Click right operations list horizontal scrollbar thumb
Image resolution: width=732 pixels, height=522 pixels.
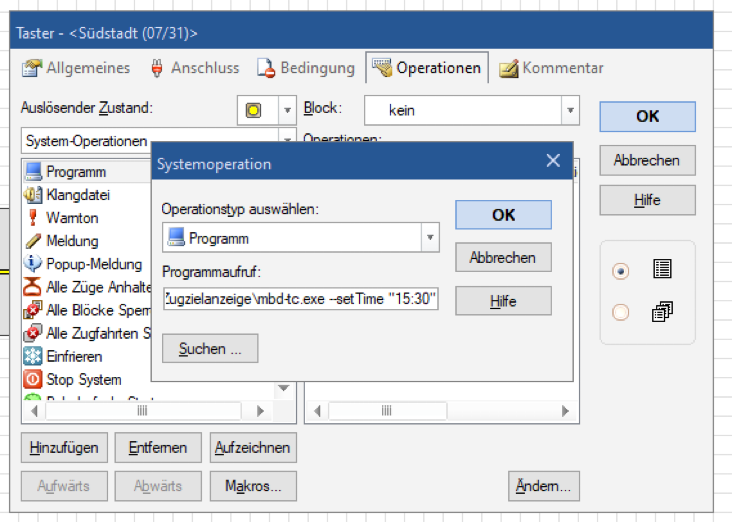click(x=387, y=411)
